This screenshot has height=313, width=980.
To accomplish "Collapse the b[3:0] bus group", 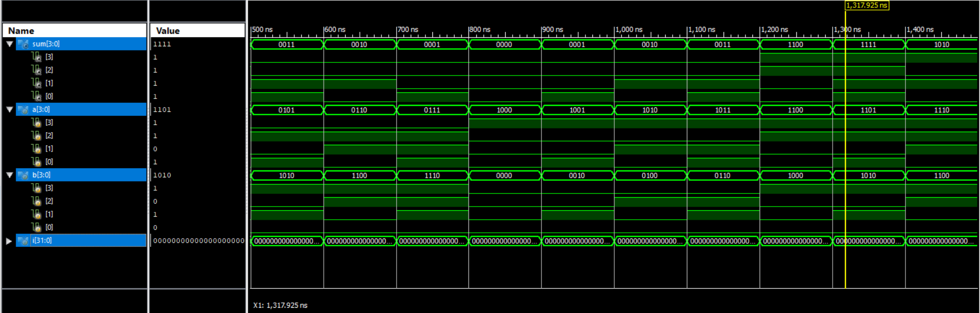I will pyautogui.click(x=9, y=175).
